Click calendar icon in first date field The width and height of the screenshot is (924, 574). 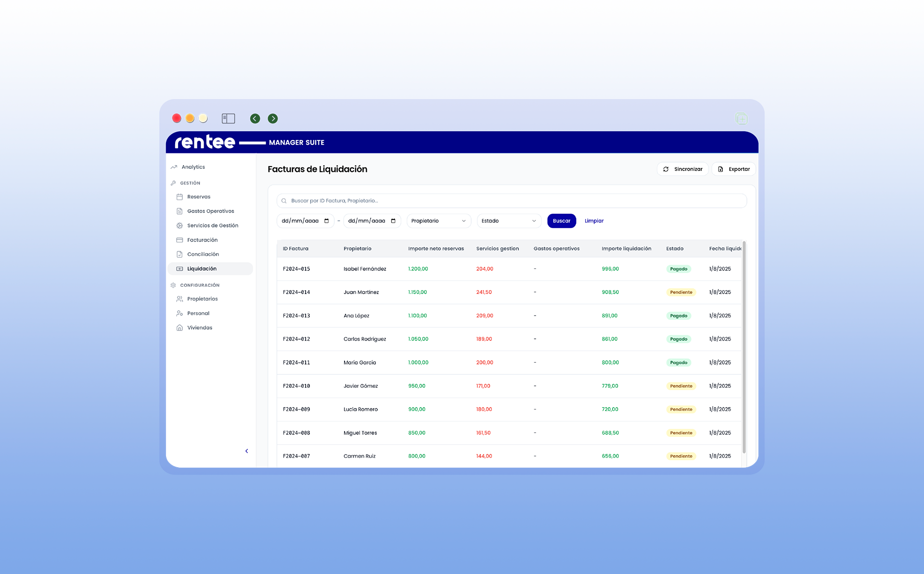tap(326, 221)
